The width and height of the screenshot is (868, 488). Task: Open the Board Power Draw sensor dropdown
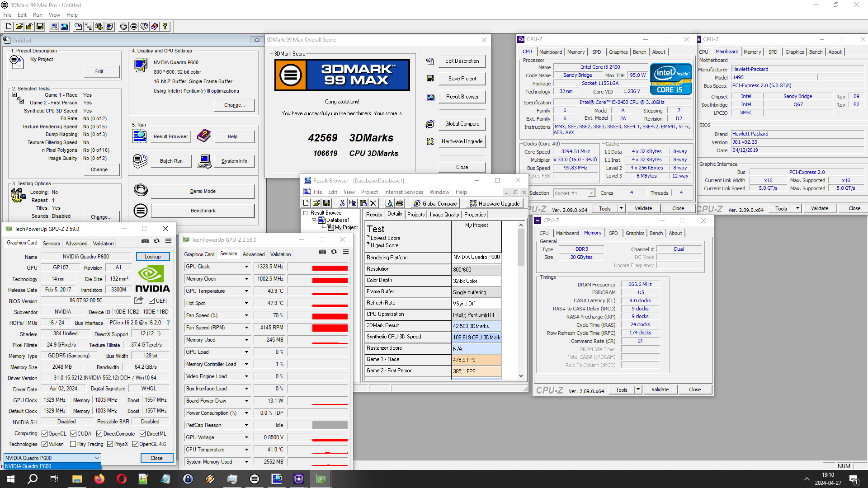tap(247, 401)
